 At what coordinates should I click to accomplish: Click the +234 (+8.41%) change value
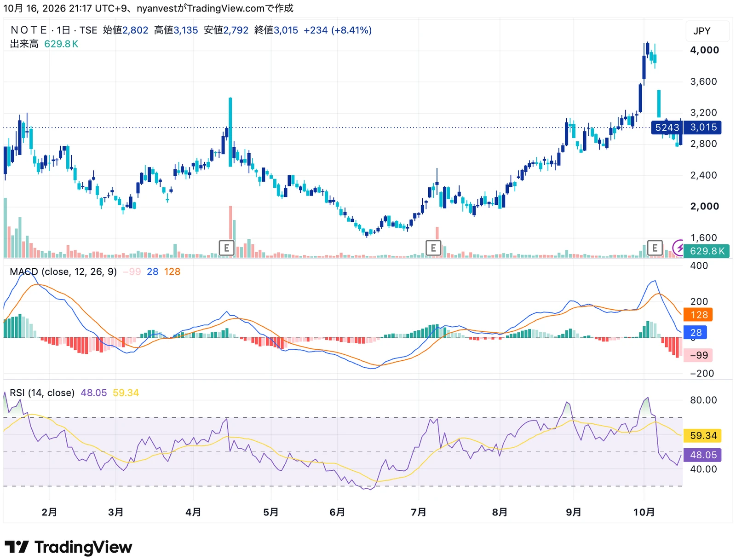tap(338, 30)
